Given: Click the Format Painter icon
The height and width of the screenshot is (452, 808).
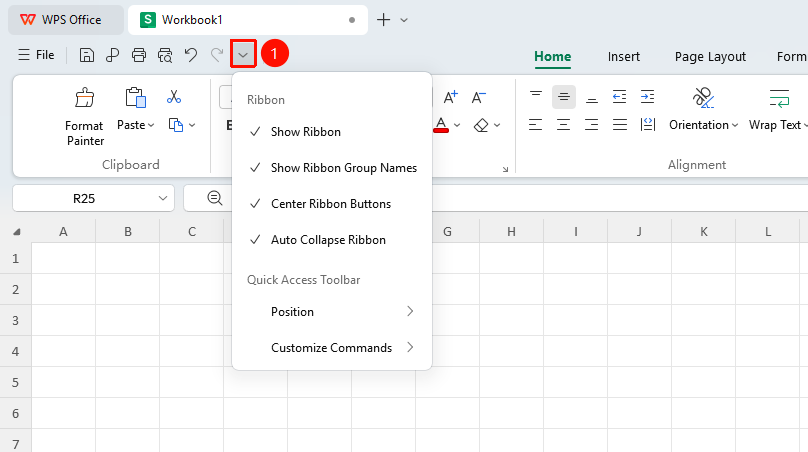Looking at the screenshot, I should click(x=85, y=97).
